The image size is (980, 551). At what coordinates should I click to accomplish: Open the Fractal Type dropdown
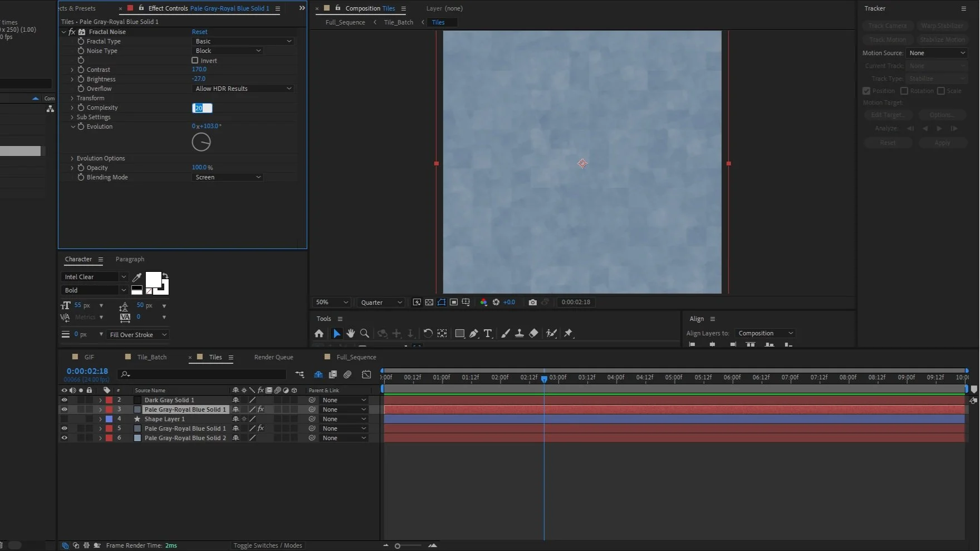tap(243, 41)
